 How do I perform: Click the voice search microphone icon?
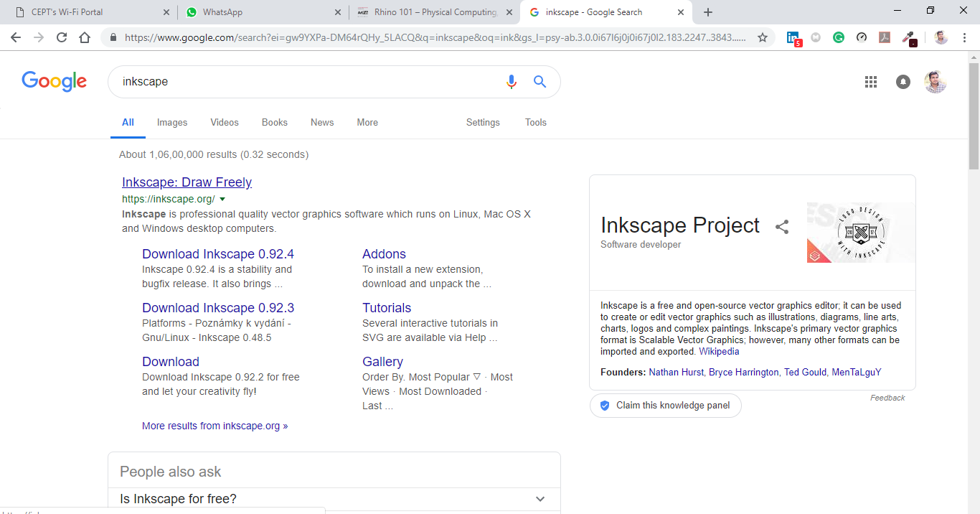click(511, 82)
